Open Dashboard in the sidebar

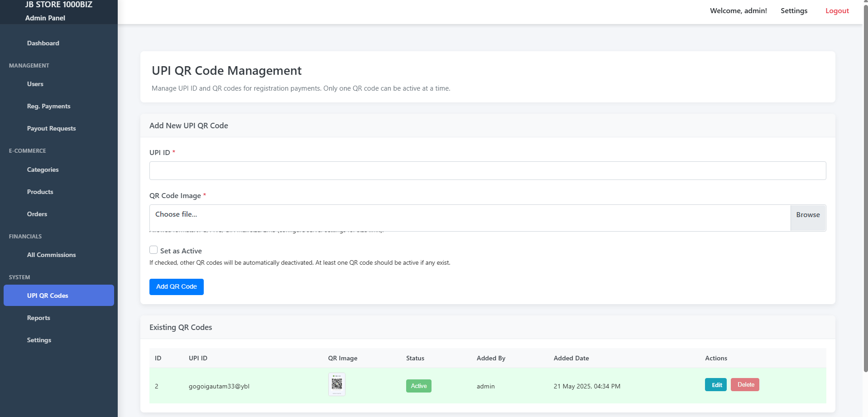pyautogui.click(x=43, y=44)
